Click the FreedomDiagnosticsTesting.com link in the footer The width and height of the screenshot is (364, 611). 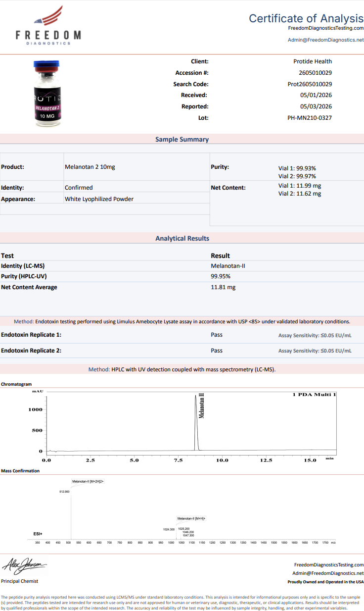point(329,564)
